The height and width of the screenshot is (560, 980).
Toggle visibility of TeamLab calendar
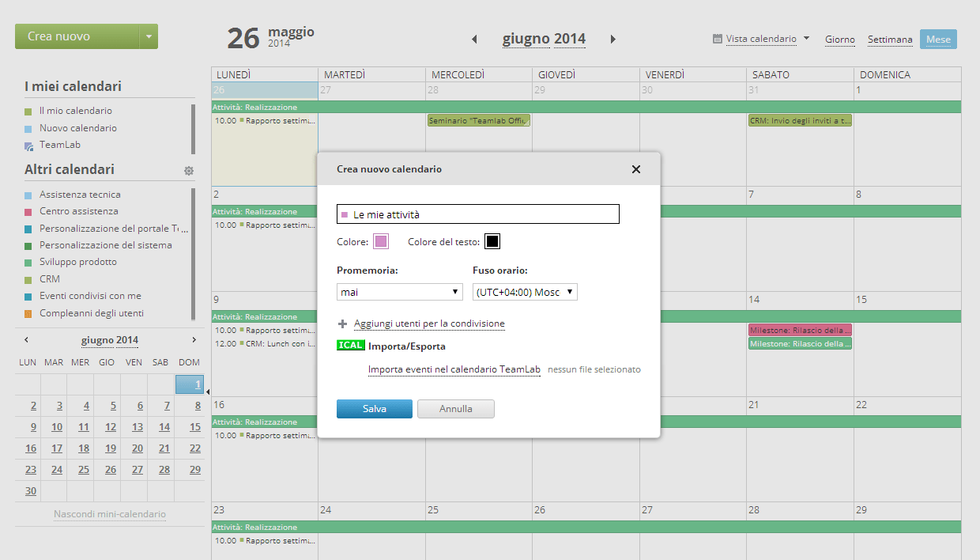(x=28, y=146)
